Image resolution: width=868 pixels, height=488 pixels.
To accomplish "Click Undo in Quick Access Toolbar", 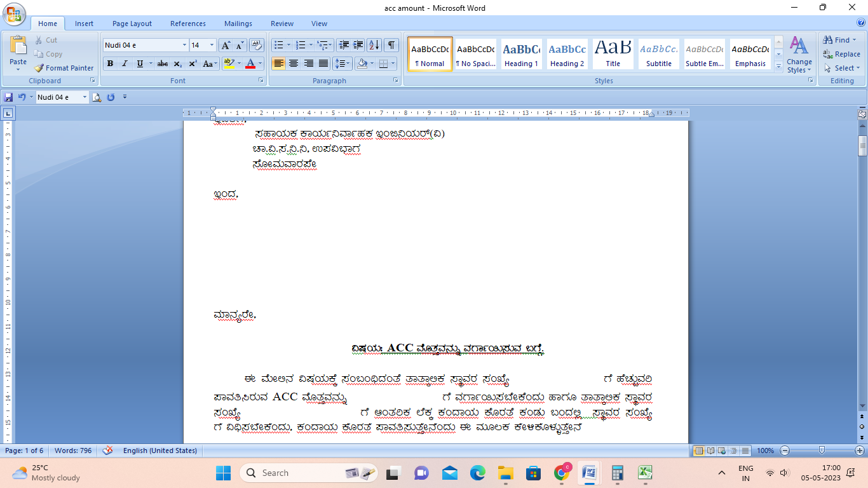I will (22, 97).
